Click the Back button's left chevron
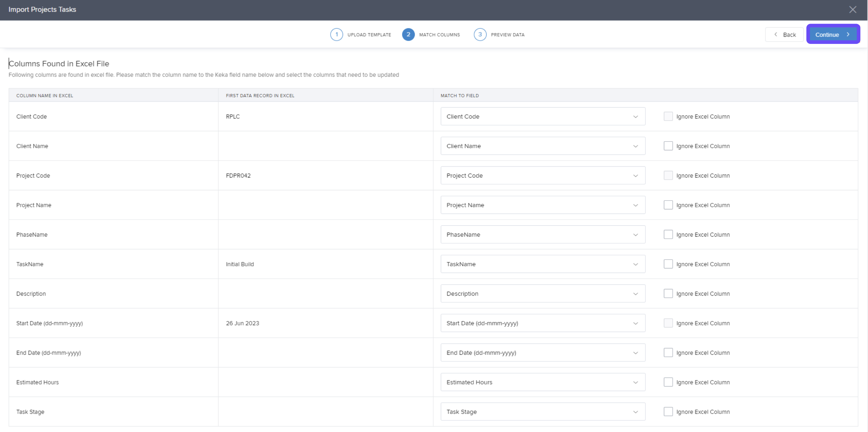 (x=776, y=35)
